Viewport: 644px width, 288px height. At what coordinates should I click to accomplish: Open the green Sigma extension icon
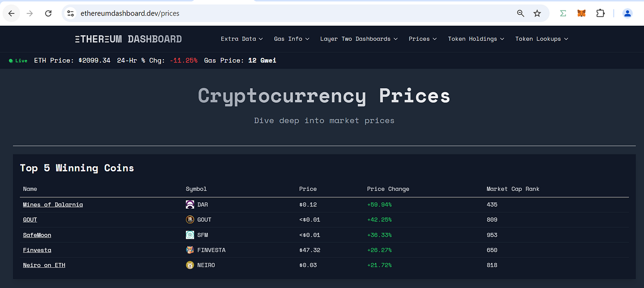click(563, 13)
